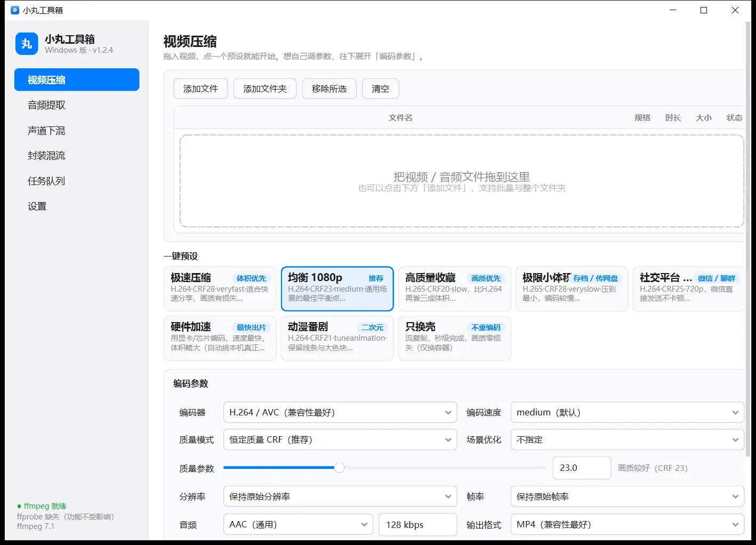Image resolution: width=756 pixels, height=545 pixels.
Task: Expand the 输出格式 dropdown
Action: [x=627, y=525]
